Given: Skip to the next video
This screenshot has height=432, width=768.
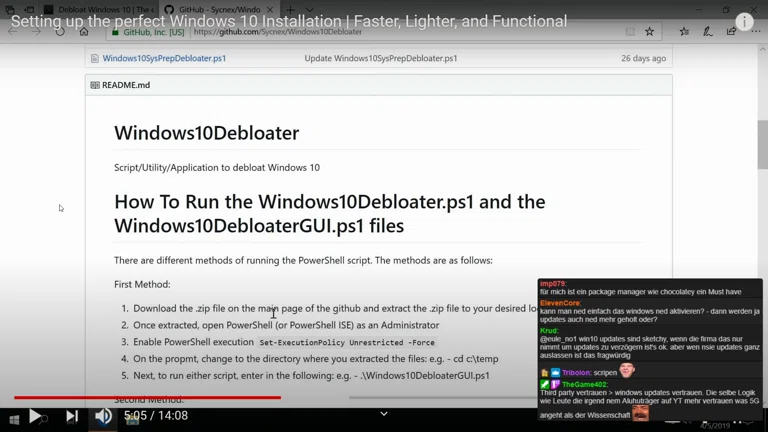Looking at the screenshot, I should (x=71, y=416).
